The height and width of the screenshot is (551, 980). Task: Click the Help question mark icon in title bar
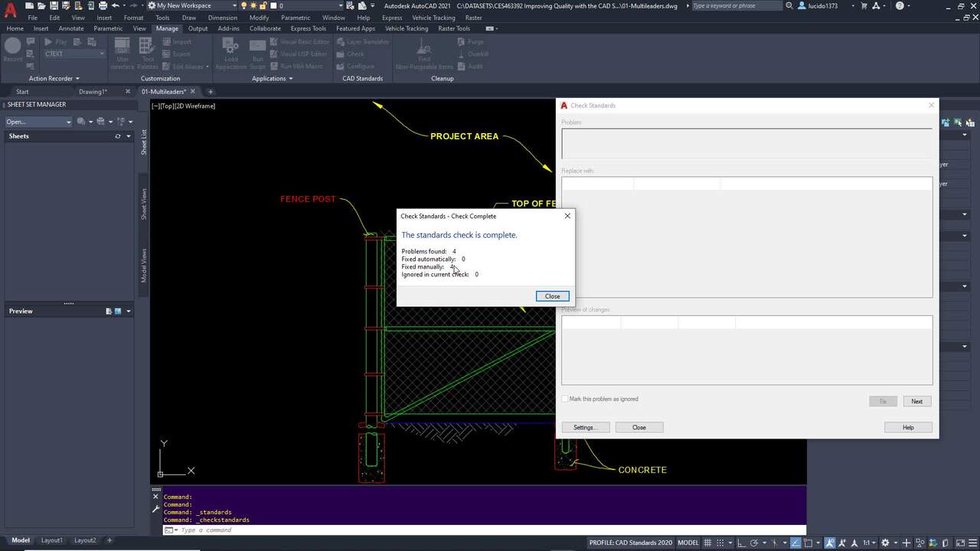coord(900,5)
